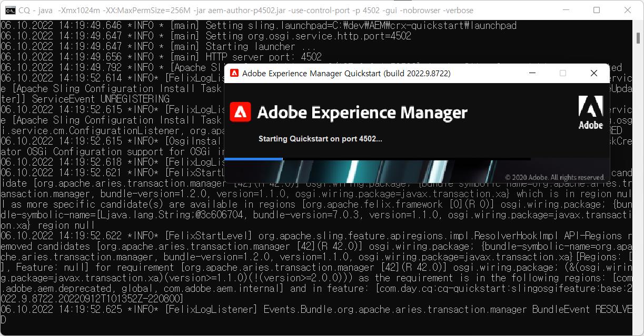Click the Quickstart dialog title bar text

coord(346,74)
